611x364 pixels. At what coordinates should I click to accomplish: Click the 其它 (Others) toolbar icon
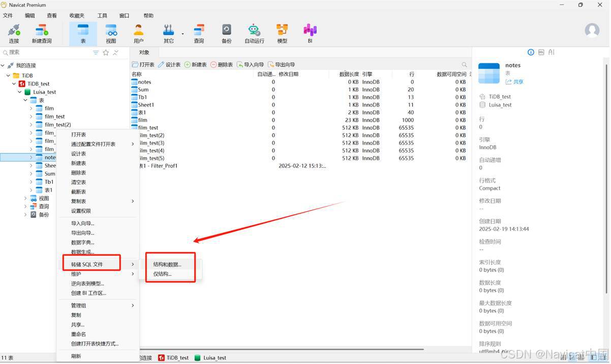tap(168, 34)
